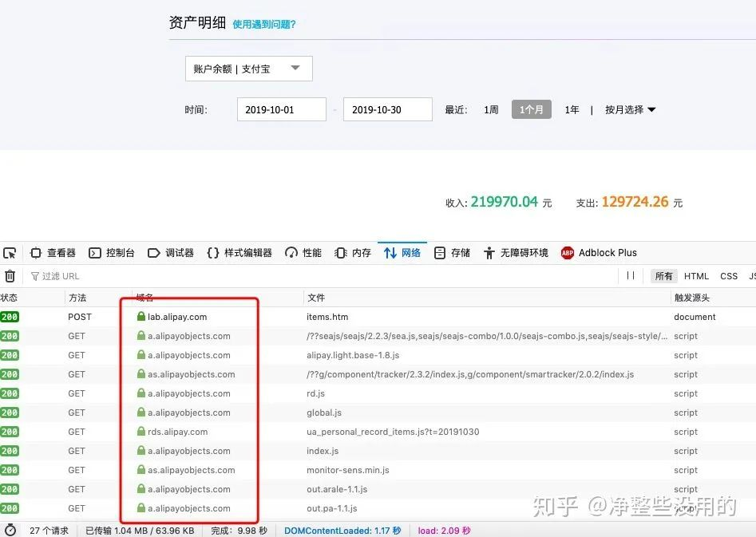Click the rds.alipay.com domain cell
Screen dimensions: 756x537
[177, 432]
